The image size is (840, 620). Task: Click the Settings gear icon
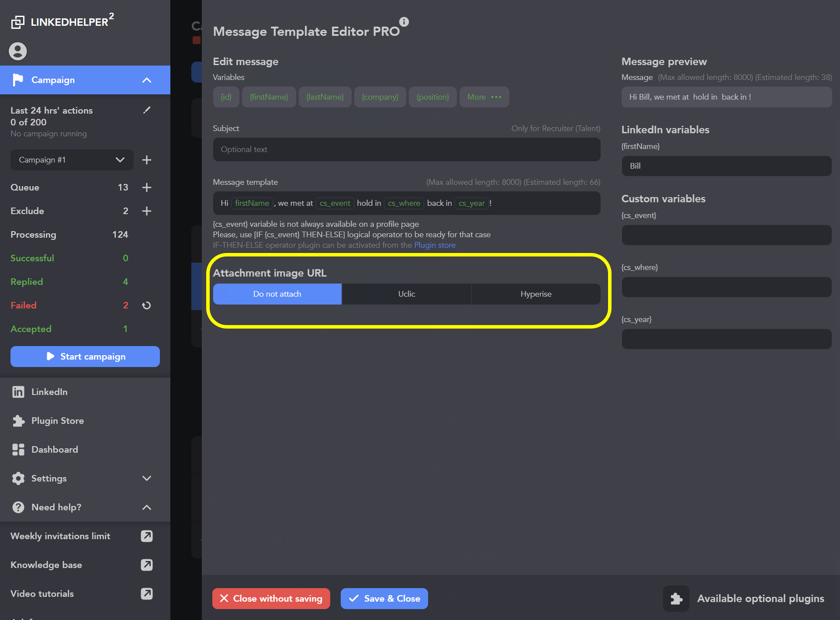18,478
